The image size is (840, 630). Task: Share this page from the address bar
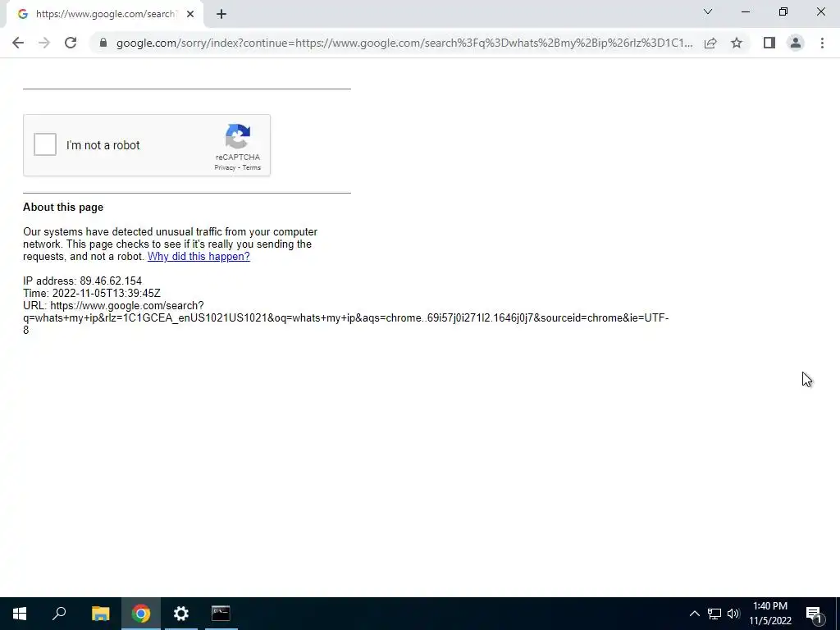pyautogui.click(x=710, y=43)
